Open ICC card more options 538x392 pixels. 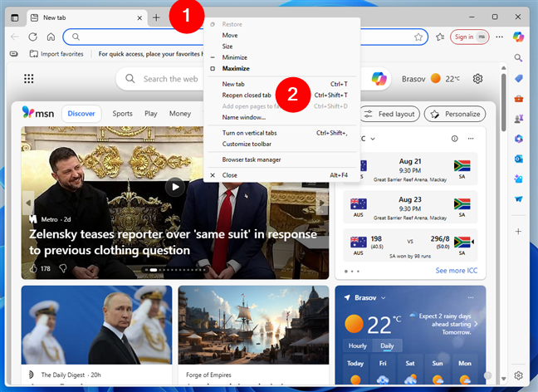(x=471, y=139)
